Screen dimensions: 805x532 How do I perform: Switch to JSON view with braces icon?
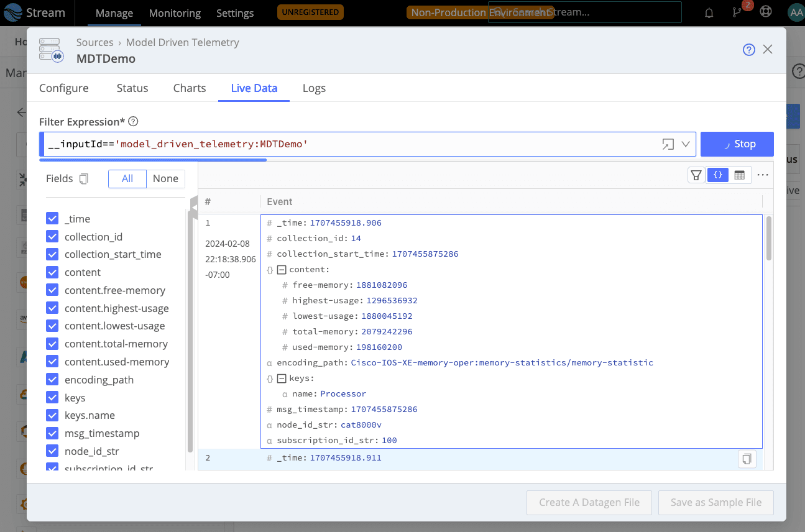click(x=717, y=175)
